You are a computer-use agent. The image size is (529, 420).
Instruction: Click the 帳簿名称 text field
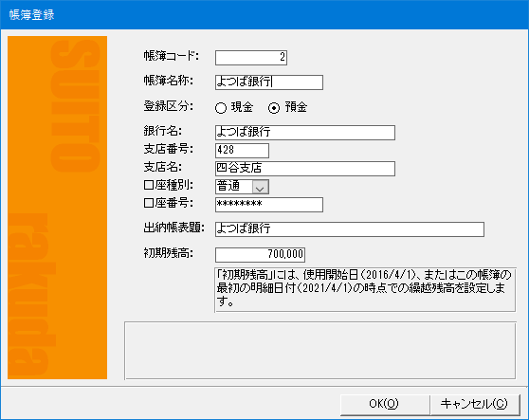(x=269, y=82)
